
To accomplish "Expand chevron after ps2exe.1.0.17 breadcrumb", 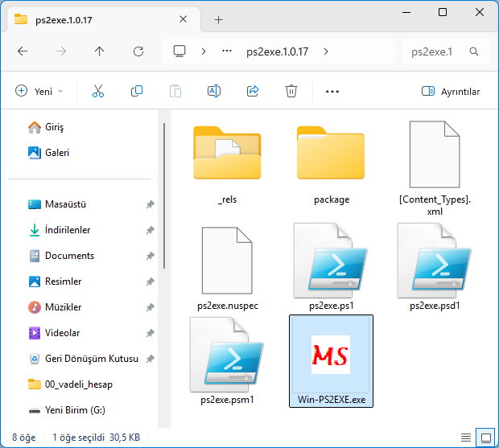I will tap(326, 51).
